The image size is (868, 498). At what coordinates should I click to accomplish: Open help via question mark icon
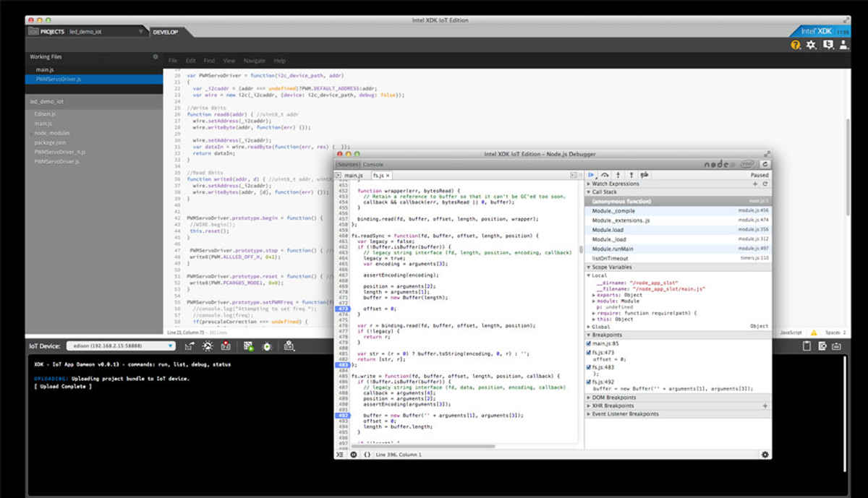[x=795, y=45]
